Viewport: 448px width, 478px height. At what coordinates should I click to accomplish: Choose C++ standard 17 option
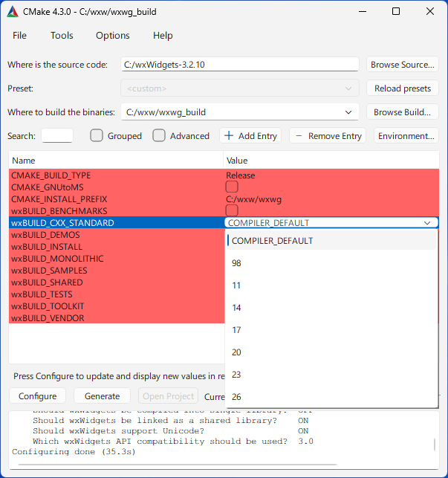331,330
